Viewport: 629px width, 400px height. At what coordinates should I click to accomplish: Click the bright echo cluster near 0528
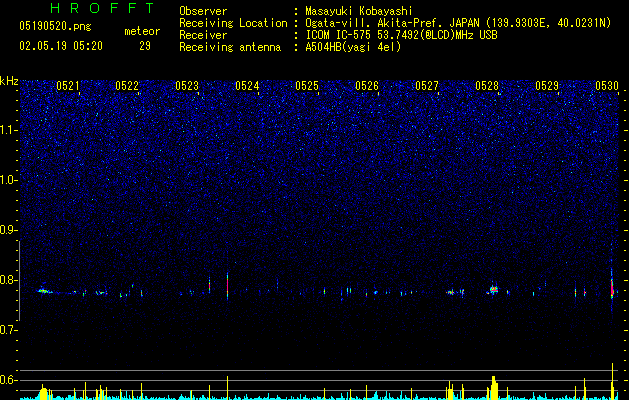click(x=494, y=289)
